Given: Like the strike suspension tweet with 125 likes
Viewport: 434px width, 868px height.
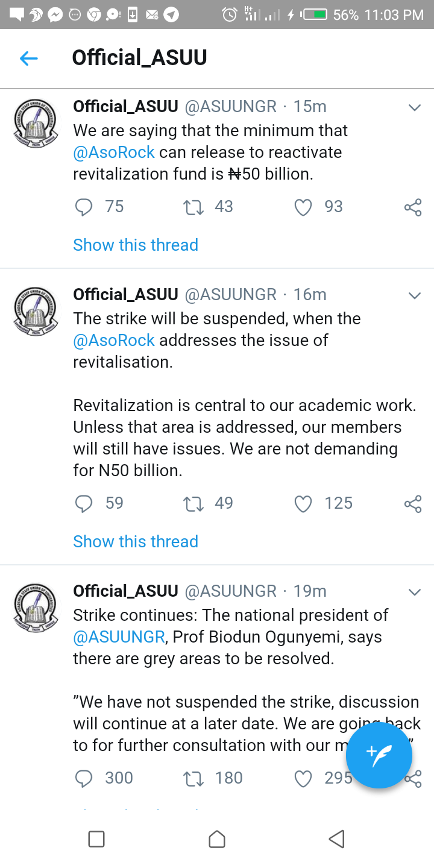Looking at the screenshot, I should [x=303, y=504].
